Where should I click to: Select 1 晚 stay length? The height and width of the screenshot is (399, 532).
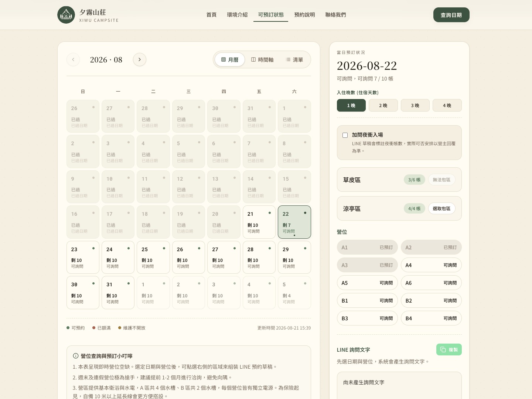tap(351, 105)
